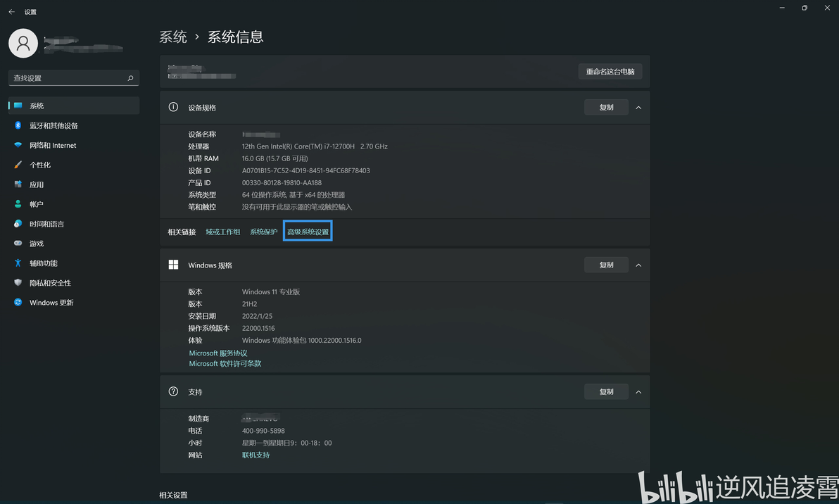Open 隐私和安全性 shield icon

[x=18, y=282]
